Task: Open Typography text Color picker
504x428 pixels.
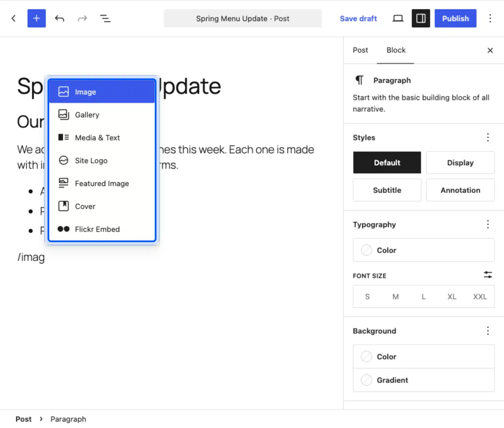Action: click(424, 250)
